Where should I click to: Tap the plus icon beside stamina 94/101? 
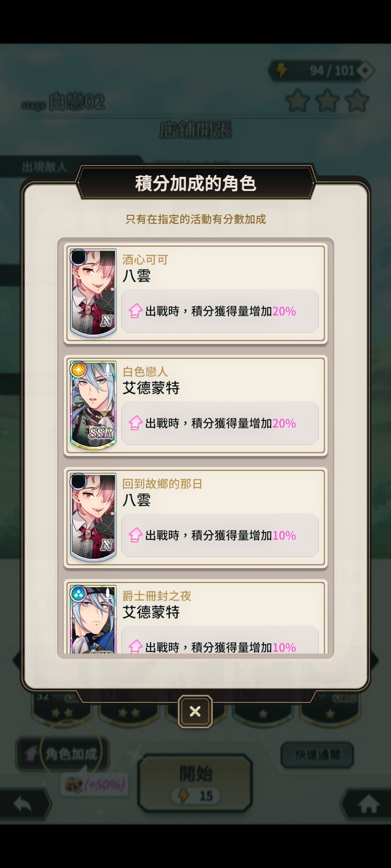366,71
